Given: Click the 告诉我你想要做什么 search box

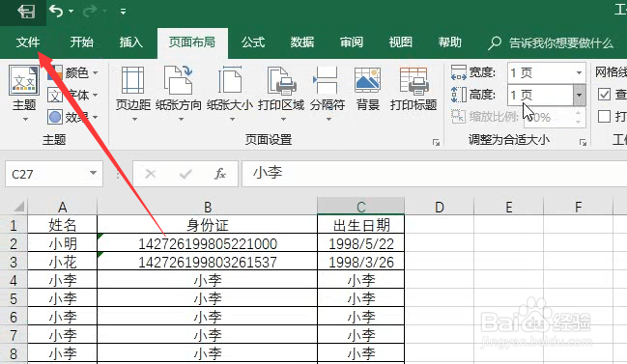Looking at the screenshot, I should pyautogui.click(x=551, y=42).
